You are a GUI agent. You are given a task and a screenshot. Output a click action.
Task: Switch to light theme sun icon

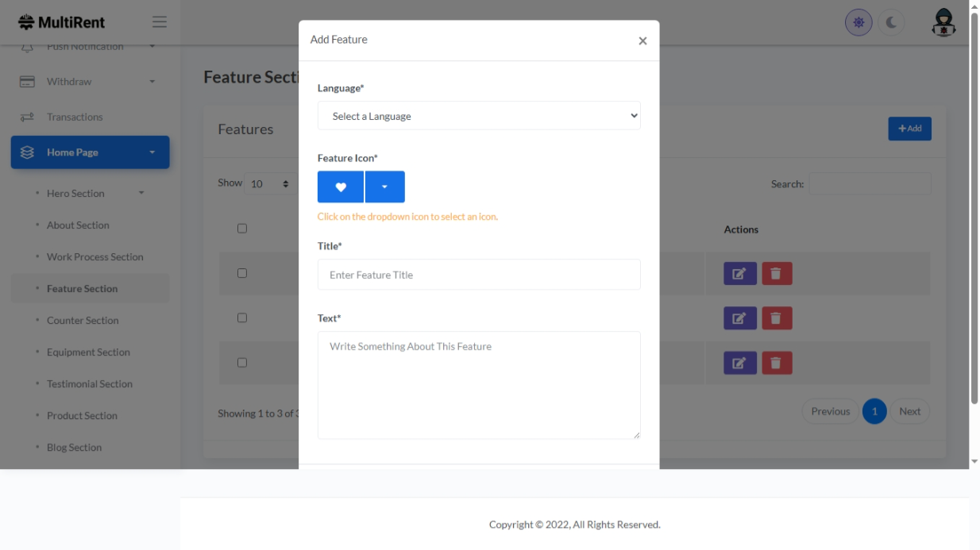[858, 22]
